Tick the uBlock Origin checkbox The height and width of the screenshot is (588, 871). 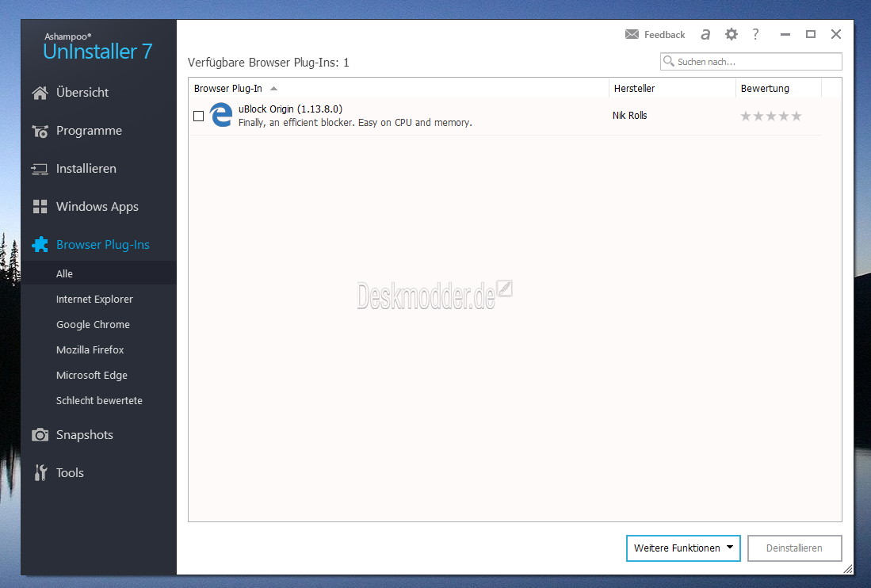(x=198, y=116)
